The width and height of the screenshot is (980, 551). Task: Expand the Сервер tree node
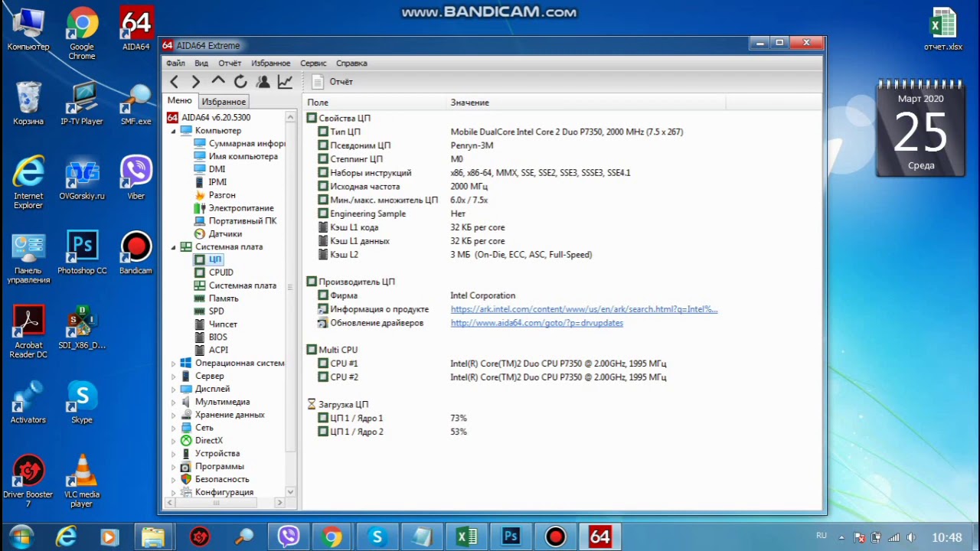(173, 377)
